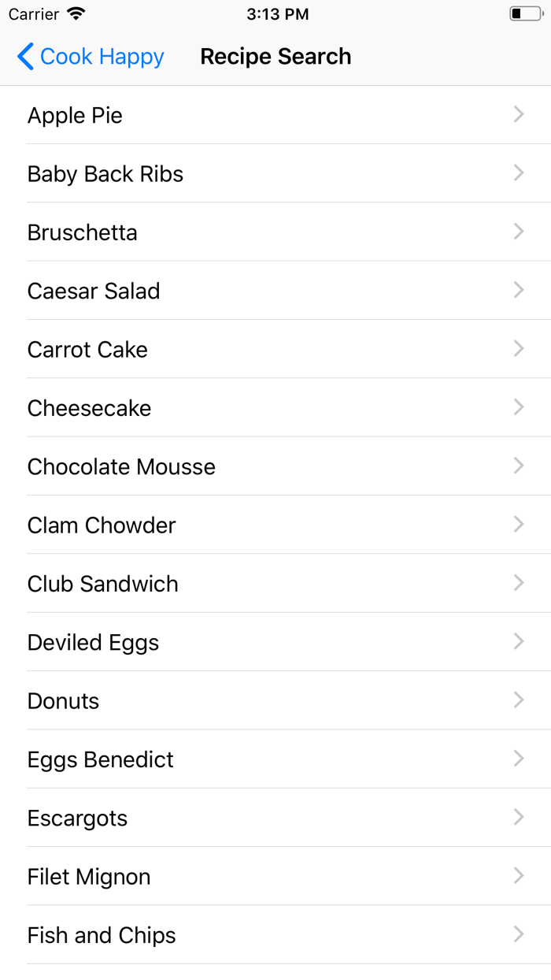The height and width of the screenshot is (980, 551).
Task: Tap the Escargots row chevron
Action: (519, 818)
